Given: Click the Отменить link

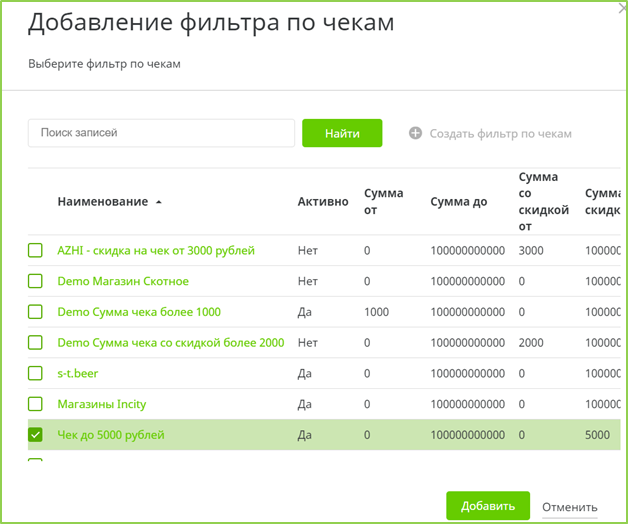Looking at the screenshot, I should coord(569,507).
